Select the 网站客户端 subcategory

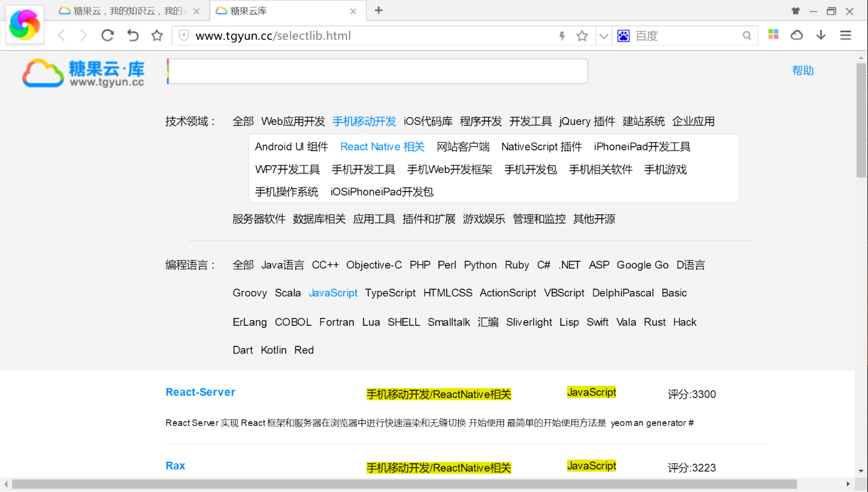[x=463, y=146]
